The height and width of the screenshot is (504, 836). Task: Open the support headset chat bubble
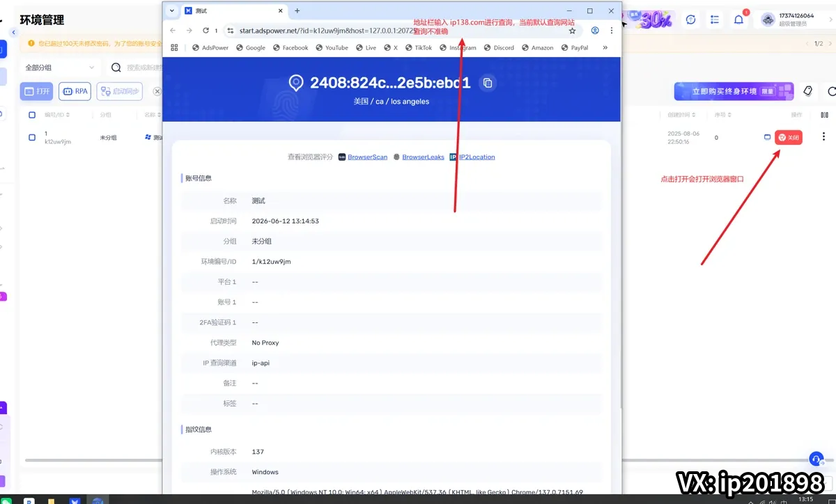[x=816, y=459]
